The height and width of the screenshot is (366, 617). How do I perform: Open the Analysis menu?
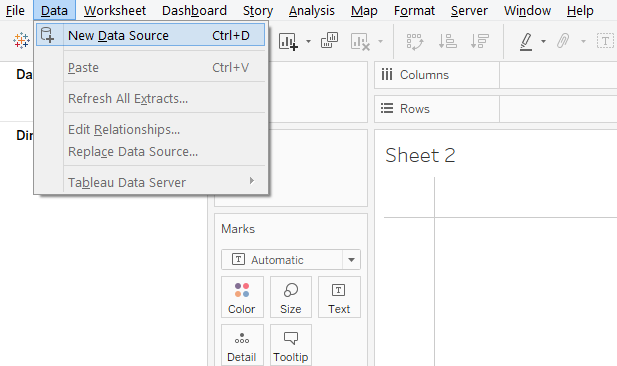(x=312, y=11)
